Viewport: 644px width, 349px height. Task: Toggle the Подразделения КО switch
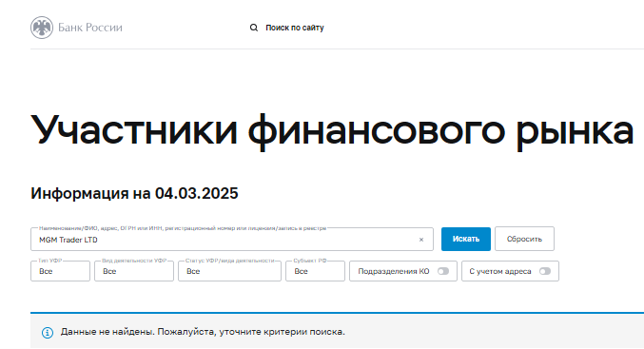pos(443,271)
